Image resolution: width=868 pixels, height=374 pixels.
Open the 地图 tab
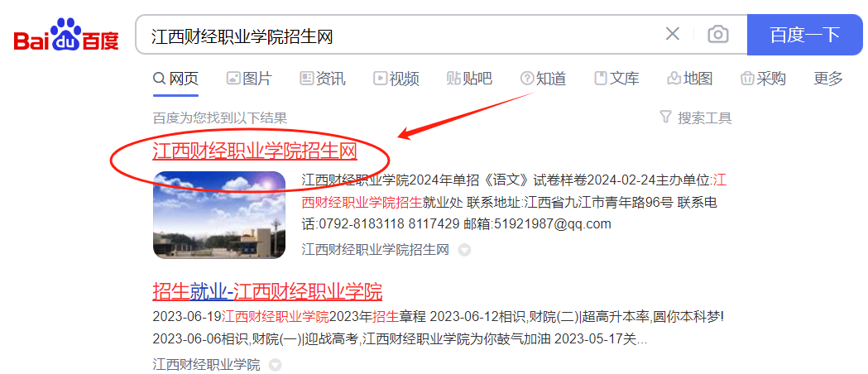tap(690, 79)
